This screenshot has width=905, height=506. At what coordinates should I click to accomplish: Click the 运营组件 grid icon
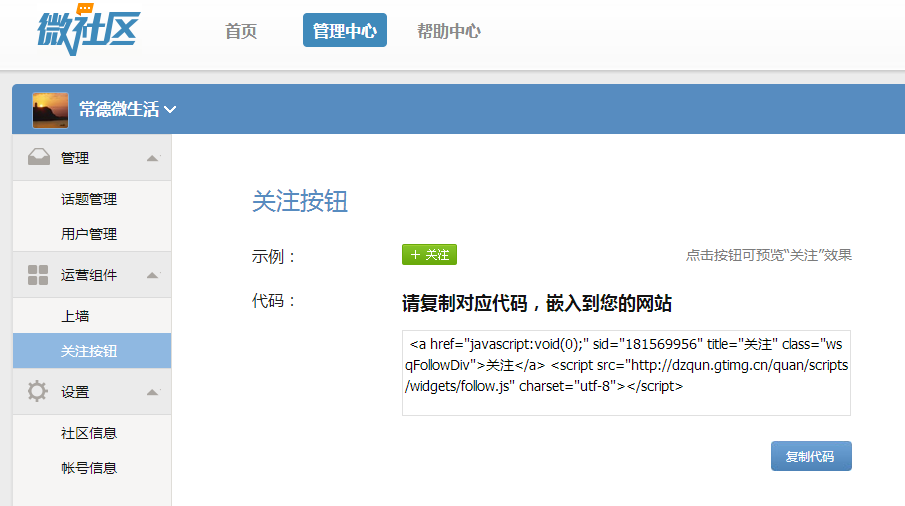click(x=38, y=275)
